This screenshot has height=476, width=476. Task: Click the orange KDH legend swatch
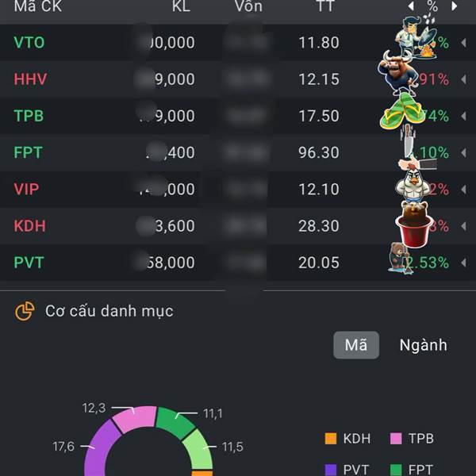click(331, 439)
